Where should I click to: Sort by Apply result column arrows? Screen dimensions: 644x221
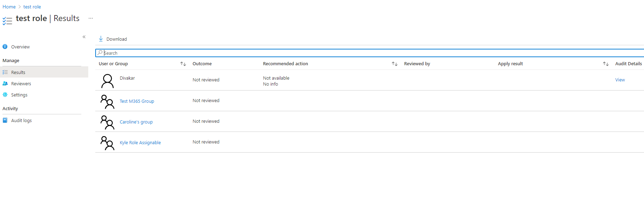[x=605, y=64]
